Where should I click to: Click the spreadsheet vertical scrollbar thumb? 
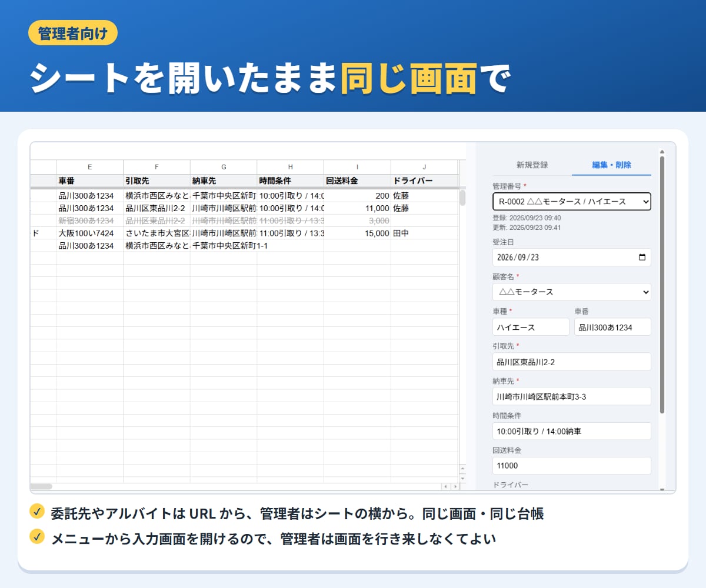click(462, 198)
